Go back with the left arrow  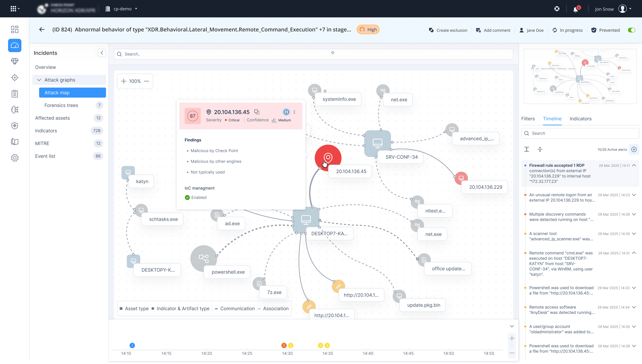42,30
